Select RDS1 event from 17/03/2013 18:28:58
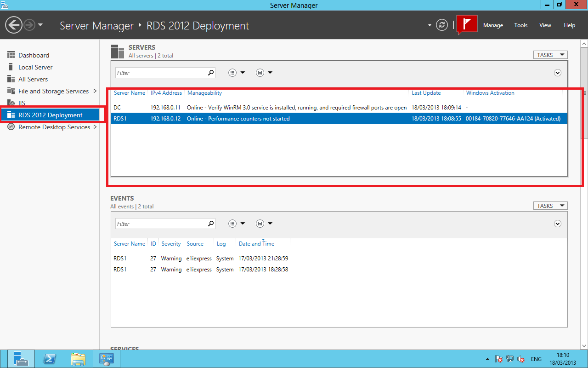 (339, 270)
